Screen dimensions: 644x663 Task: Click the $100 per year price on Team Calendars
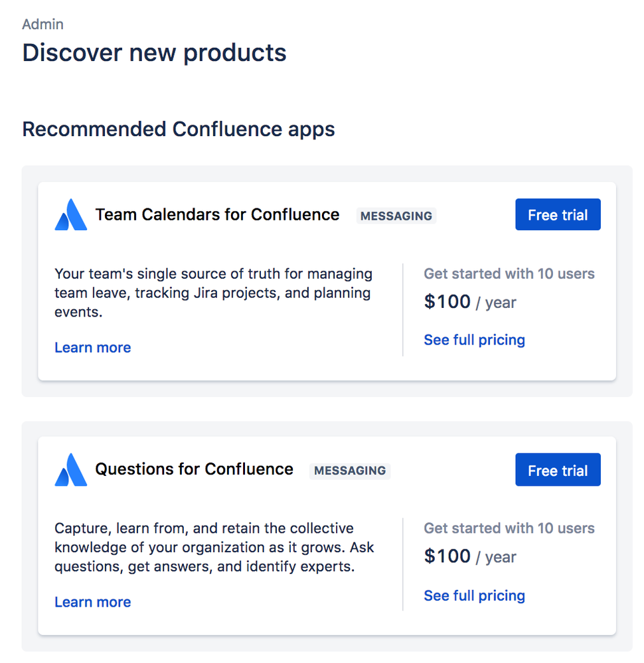point(469,302)
